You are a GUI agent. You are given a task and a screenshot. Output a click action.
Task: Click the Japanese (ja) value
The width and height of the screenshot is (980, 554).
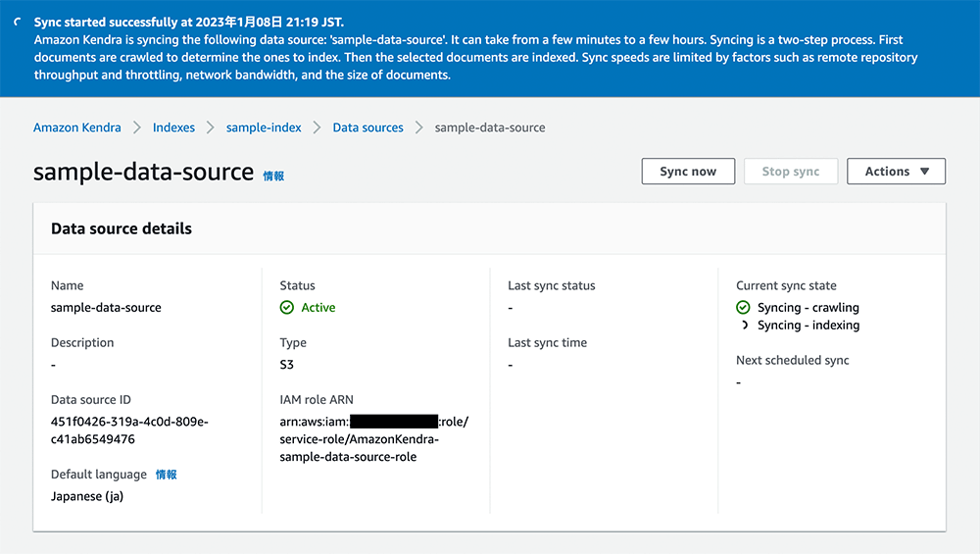click(87, 496)
